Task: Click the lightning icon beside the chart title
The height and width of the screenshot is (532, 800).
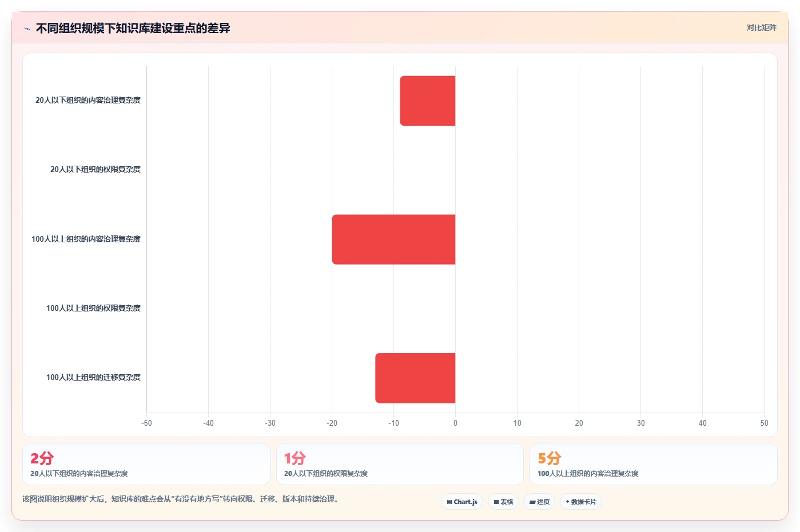Action: pos(27,29)
